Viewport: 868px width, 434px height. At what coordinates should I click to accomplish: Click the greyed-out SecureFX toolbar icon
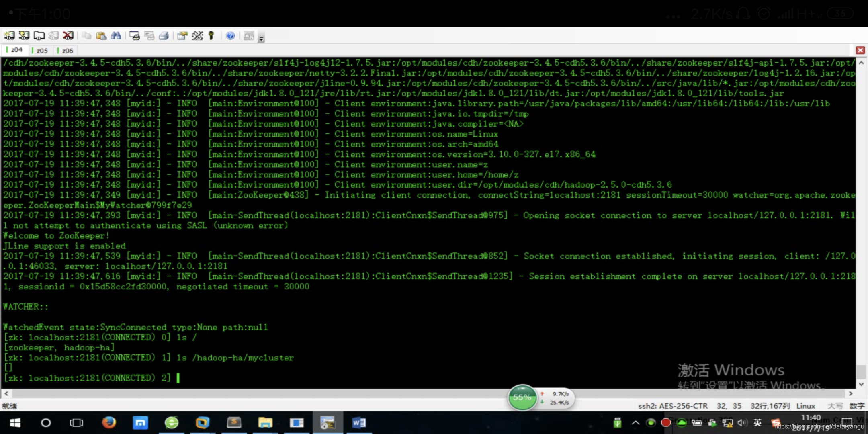(249, 36)
